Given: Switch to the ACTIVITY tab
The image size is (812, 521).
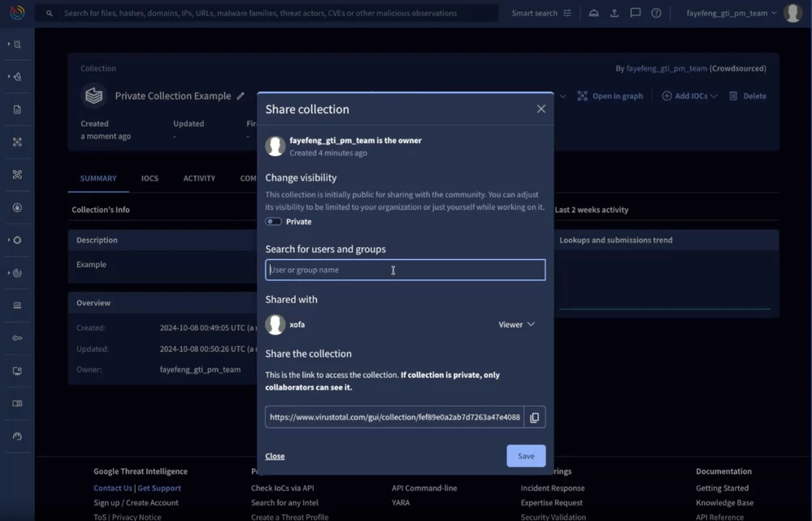Looking at the screenshot, I should [199, 178].
